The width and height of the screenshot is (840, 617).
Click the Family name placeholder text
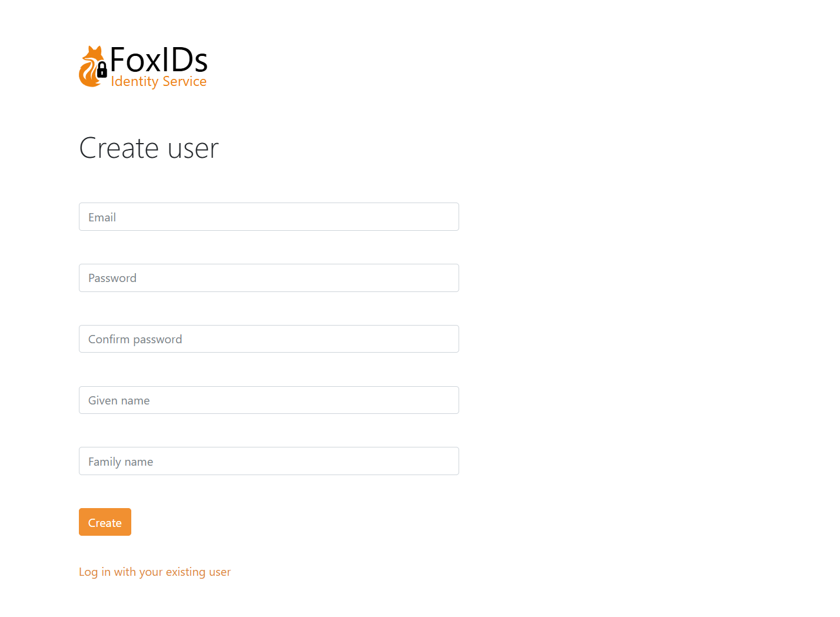coord(121,461)
